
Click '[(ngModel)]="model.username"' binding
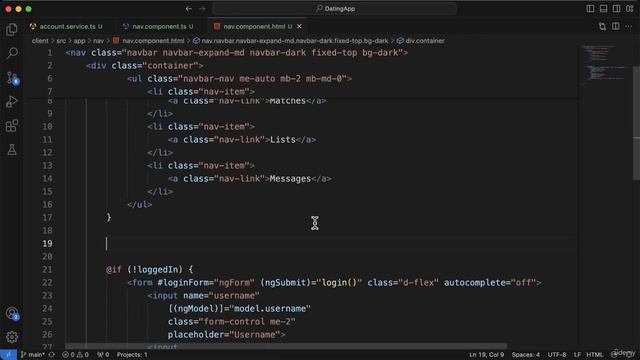[x=239, y=309]
